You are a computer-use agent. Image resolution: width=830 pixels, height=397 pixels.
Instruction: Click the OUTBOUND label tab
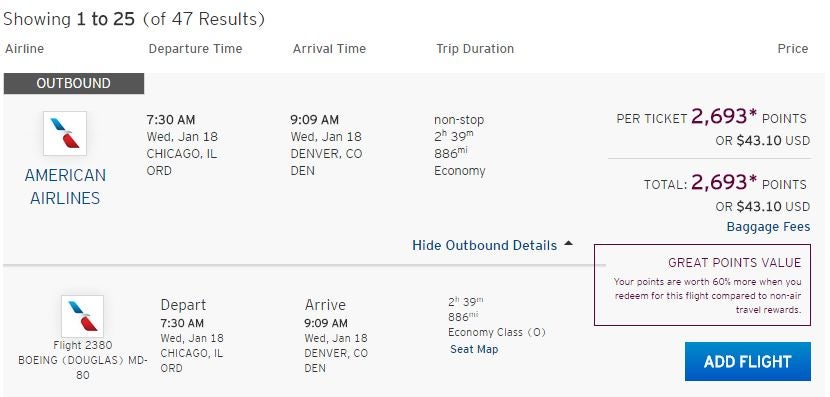click(x=74, y=84)
